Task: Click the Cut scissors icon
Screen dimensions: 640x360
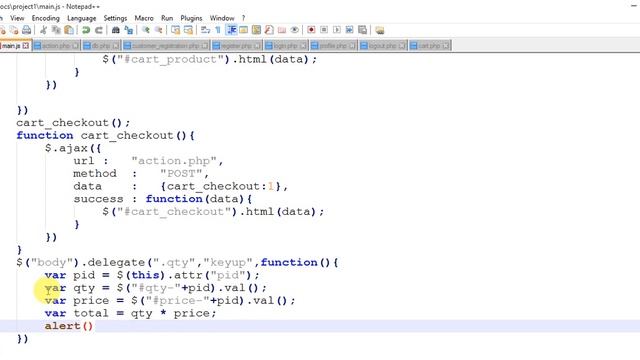Action: (44, 30)
